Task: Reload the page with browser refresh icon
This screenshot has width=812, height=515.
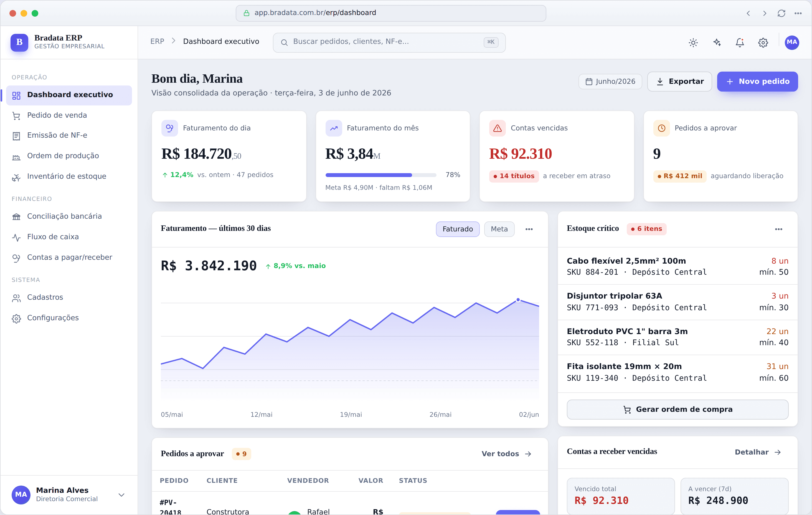Action: coord(781,13)
